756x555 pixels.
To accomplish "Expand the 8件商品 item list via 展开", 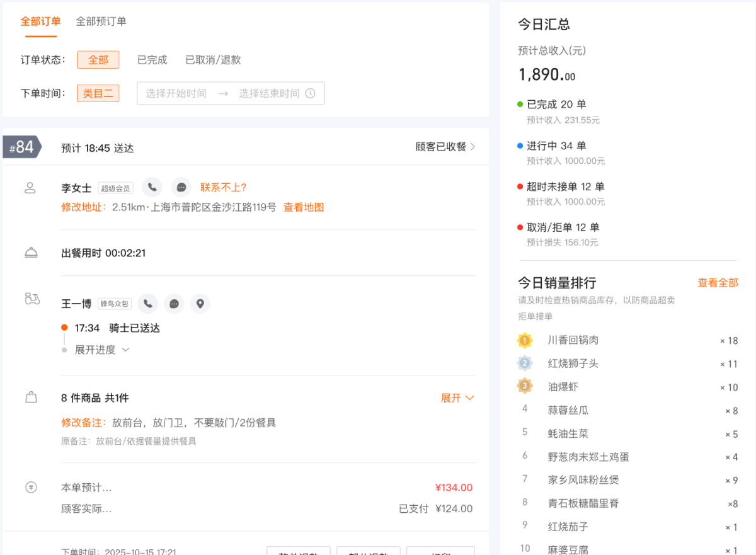I will [x=457, y=398].
